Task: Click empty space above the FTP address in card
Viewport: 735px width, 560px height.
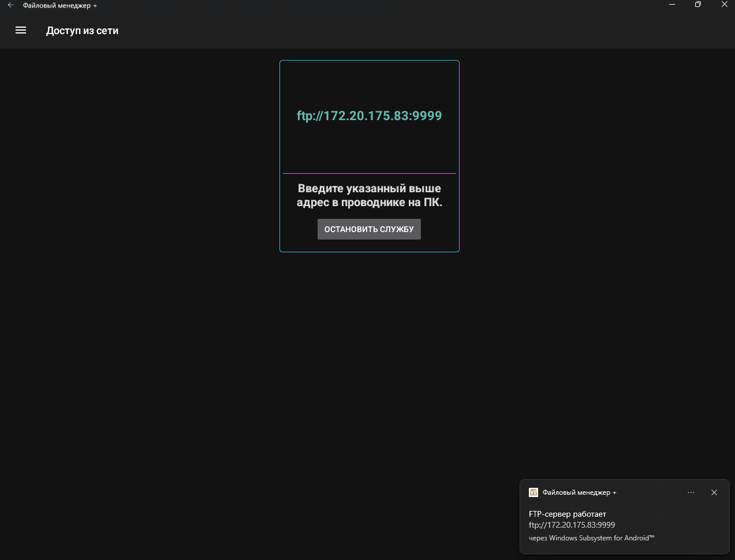Action: [x=369, y=84]
